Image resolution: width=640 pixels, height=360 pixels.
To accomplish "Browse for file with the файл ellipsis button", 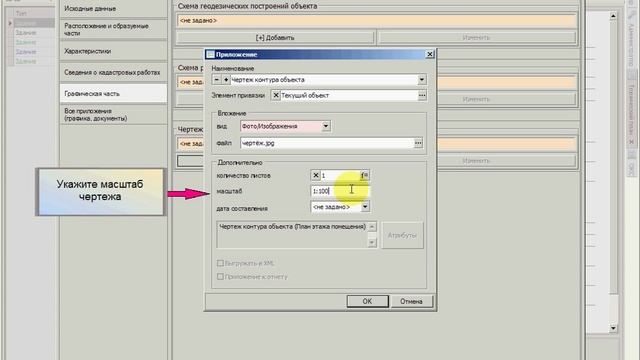I will (418, 143).
